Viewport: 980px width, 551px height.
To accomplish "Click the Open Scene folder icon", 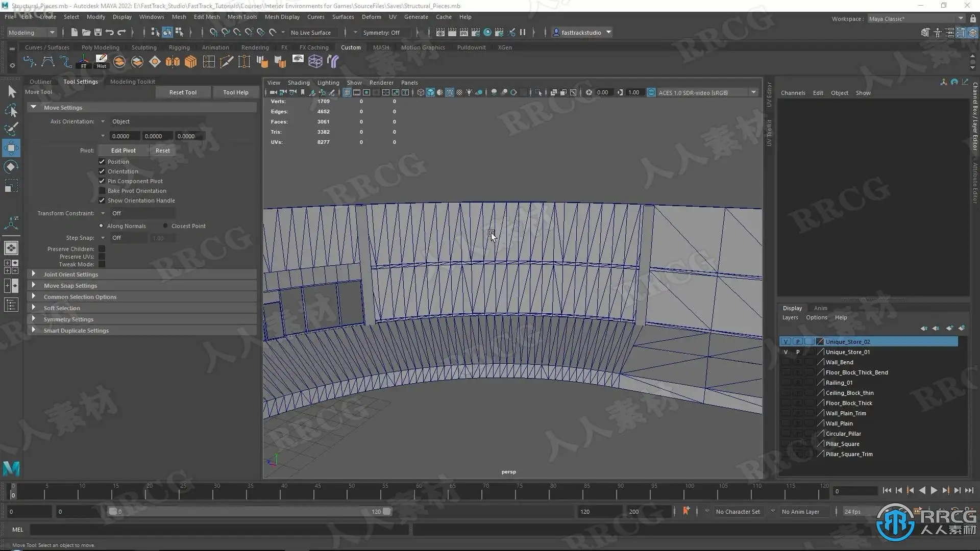I will pos(86,32).
